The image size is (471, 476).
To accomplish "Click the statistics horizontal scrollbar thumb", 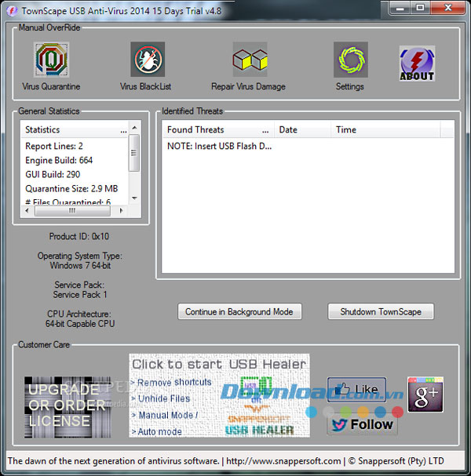I will 72,211.
